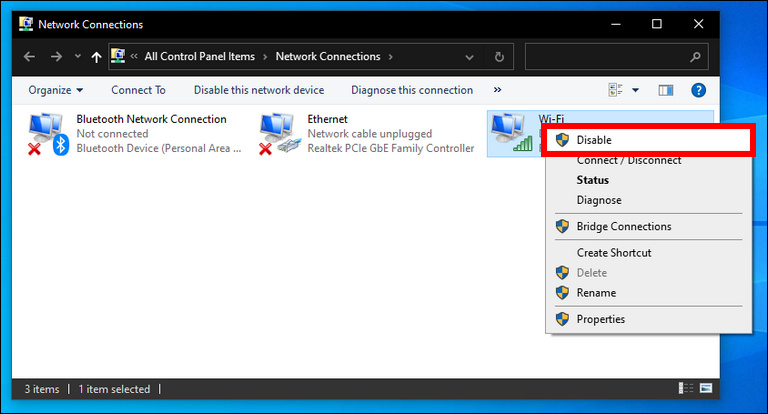The image size is (768, 414).
Task: Open Help with the question mark icon
Action: pos(698,90)
